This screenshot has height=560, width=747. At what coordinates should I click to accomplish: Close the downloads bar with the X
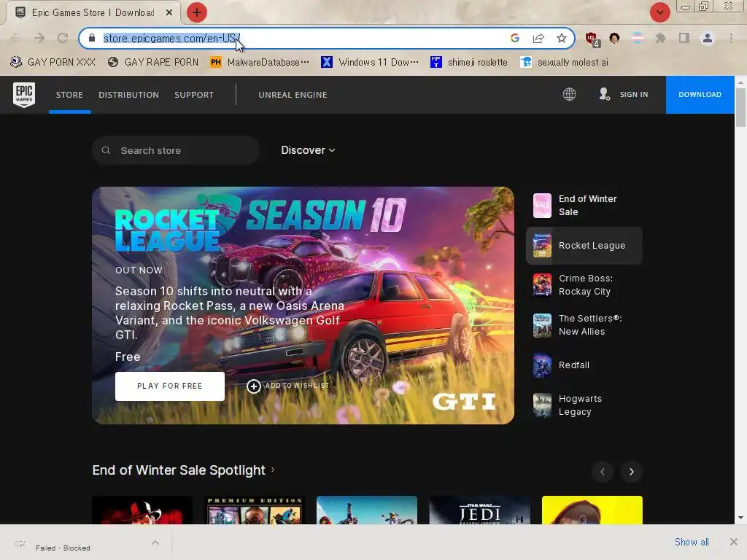734,542
